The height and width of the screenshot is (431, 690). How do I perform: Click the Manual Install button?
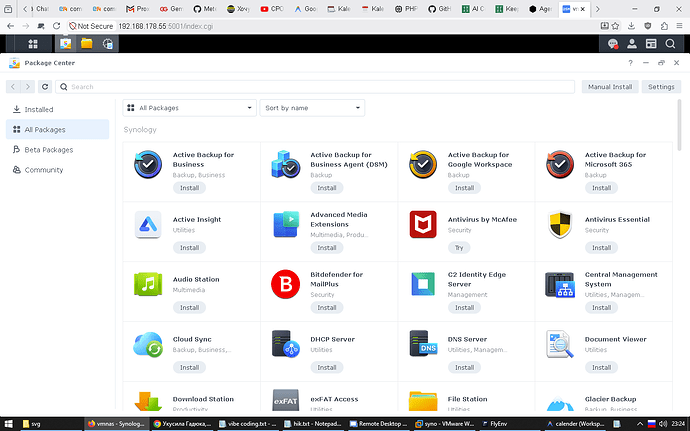coord(610,87)
